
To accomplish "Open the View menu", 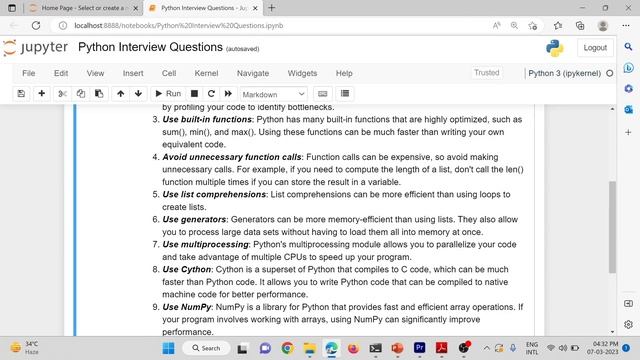I will [x=95, y=73].
